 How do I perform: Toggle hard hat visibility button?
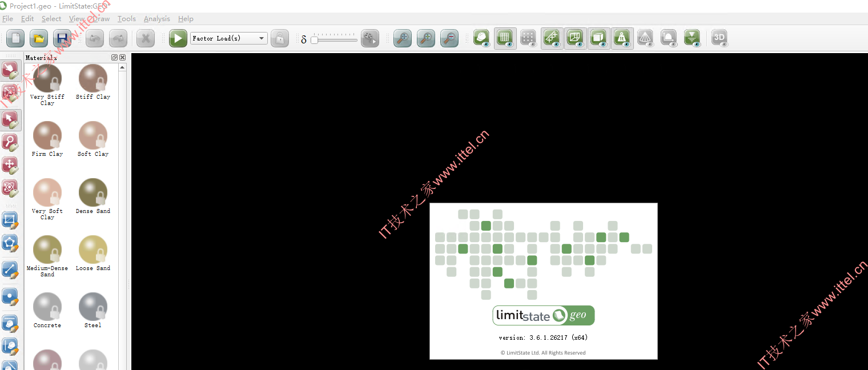pyautogui.click(x=483, y=38)
